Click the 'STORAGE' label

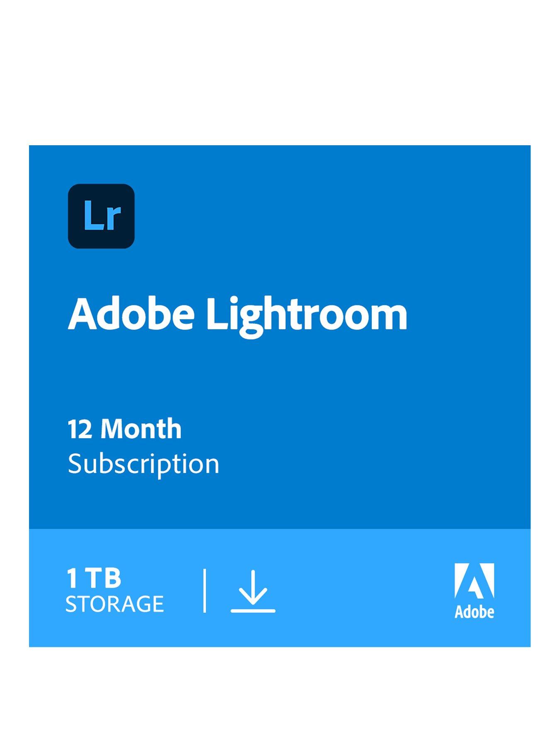coord(114,604)
